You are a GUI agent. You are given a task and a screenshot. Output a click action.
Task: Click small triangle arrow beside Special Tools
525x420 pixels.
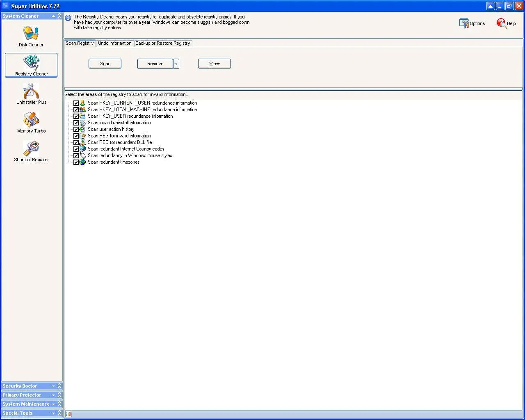click(53, 413)
